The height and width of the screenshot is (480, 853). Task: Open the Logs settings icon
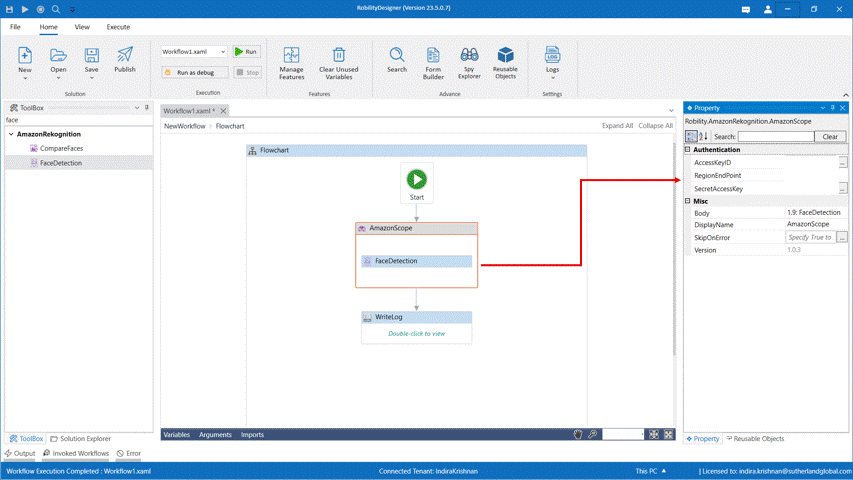tap(552, 59)
